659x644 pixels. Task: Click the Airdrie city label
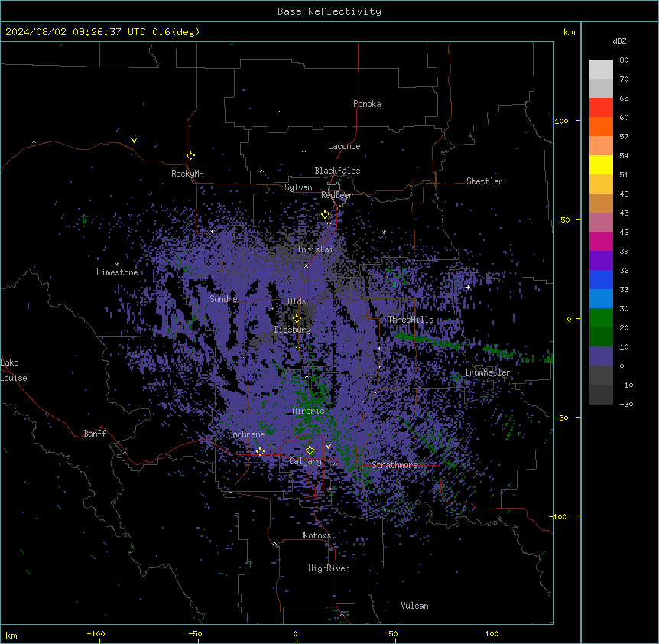(309, 411)
